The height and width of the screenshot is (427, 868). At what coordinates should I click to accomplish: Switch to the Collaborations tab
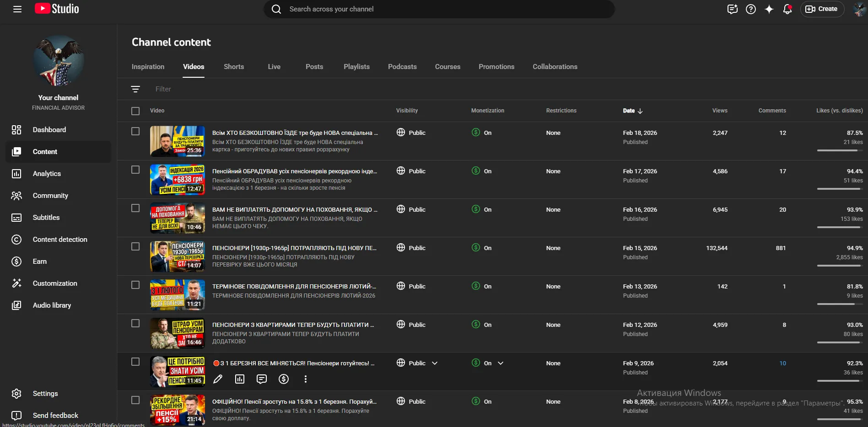(555, 67)
